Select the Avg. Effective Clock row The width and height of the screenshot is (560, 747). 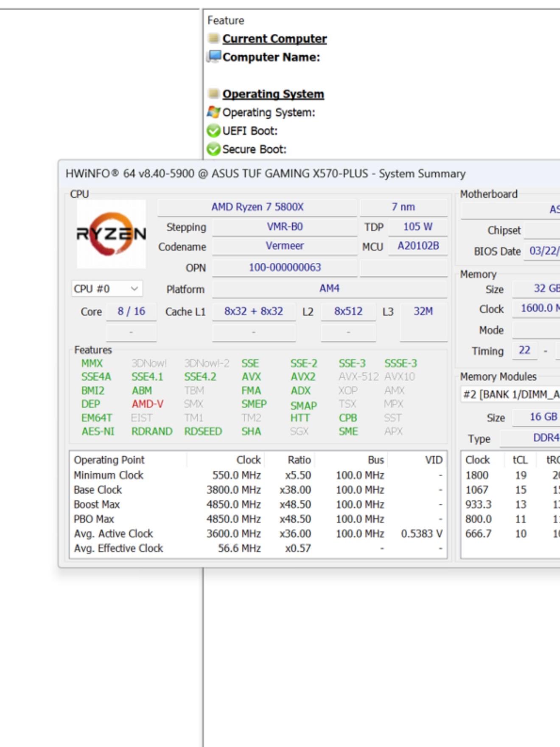258,548
